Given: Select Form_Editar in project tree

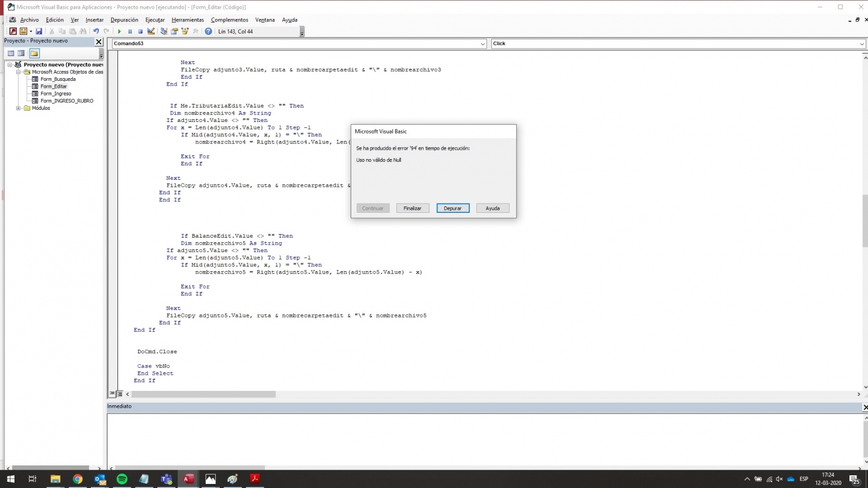Looking at the screenshot, I should pyautogui.click(x=54, y=86).
